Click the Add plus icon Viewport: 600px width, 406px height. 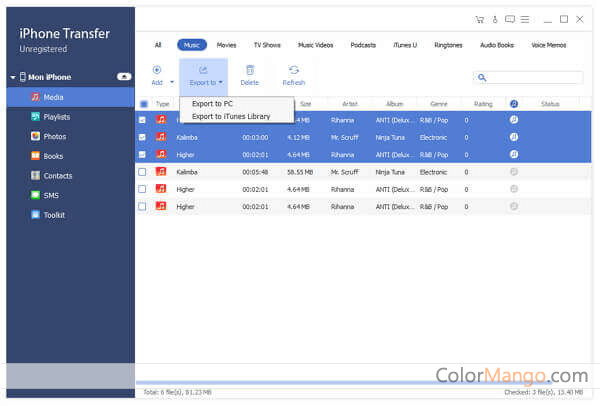pos(156,70)
